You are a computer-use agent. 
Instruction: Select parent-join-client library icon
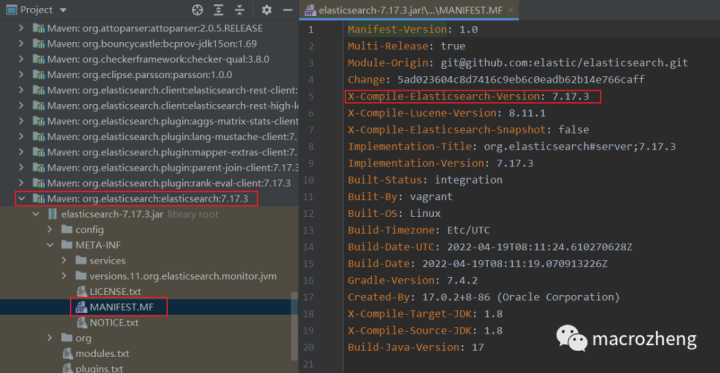coord(39,168)
